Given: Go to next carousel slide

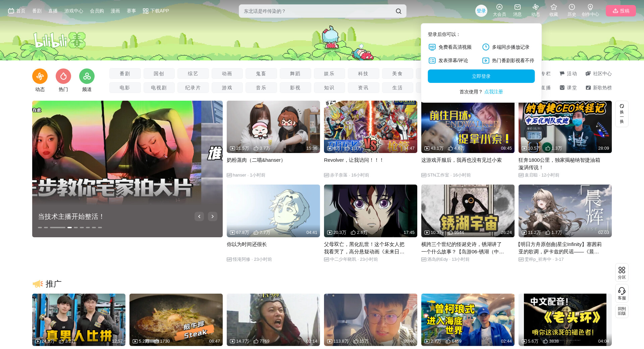Looking at the screenshot, I should tap(212, 216).
